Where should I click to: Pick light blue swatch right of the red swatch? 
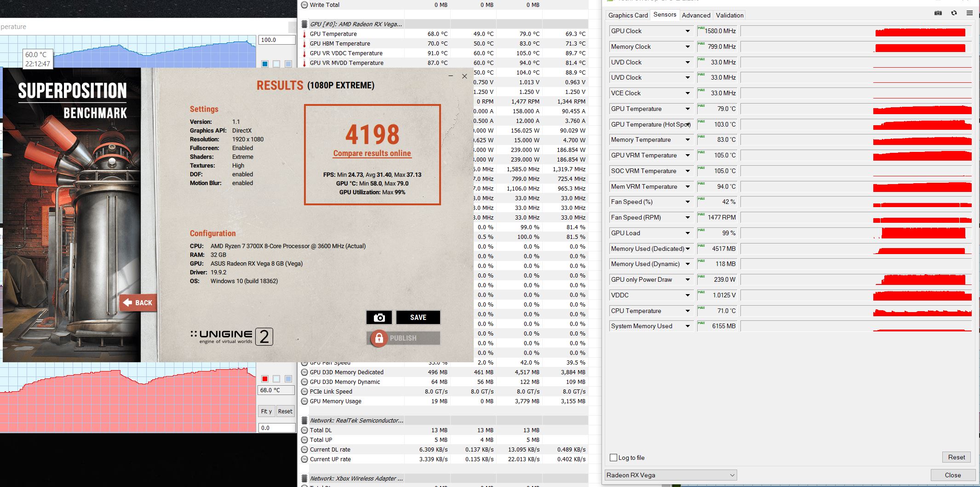coord(288,379)
